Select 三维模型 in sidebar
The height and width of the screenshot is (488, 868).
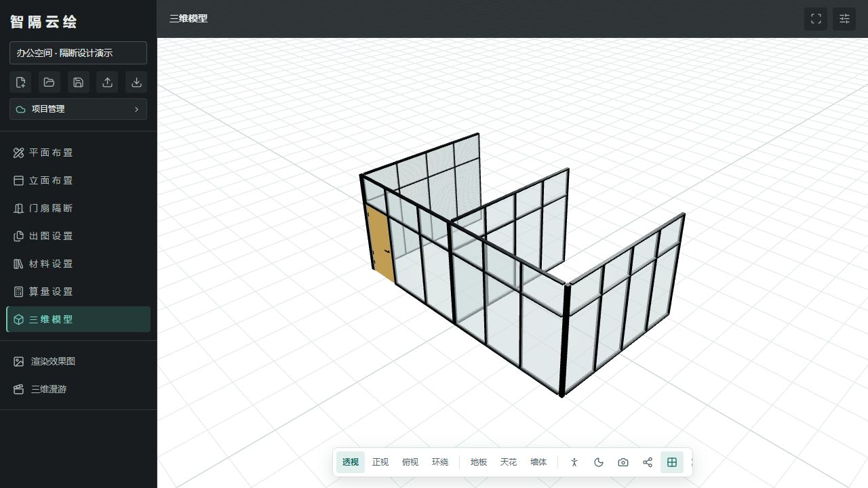pos(78,319)
